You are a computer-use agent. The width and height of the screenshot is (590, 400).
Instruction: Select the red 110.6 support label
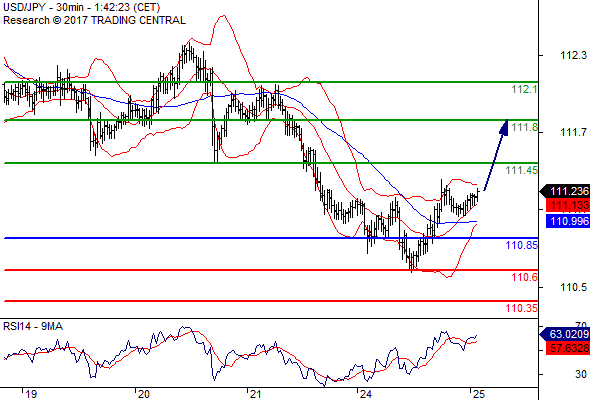(x=524, y=277)
